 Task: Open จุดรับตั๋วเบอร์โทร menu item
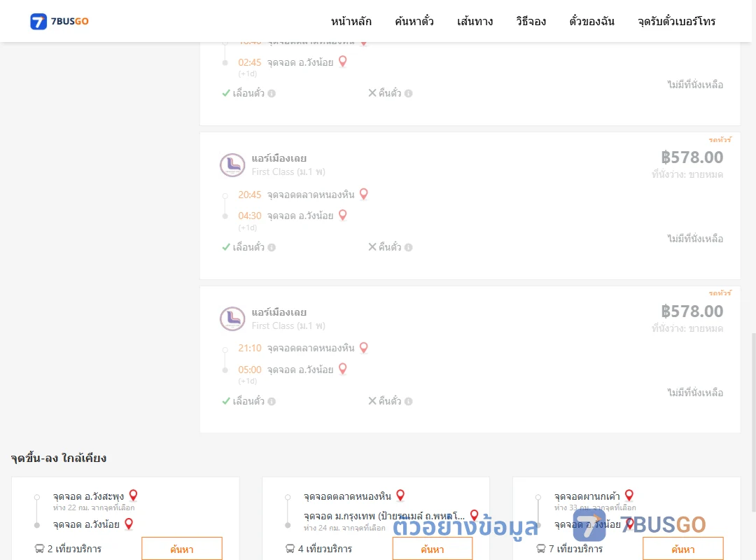tap(676, 21)
